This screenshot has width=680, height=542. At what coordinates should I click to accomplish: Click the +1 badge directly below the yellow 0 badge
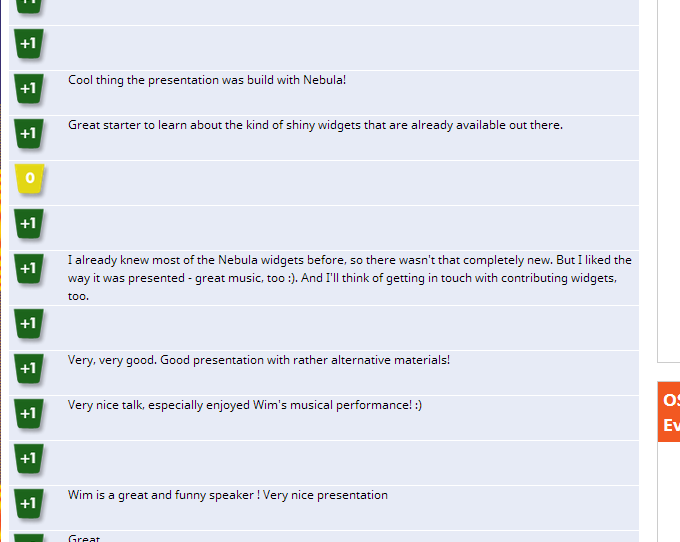tap(28, 223)
